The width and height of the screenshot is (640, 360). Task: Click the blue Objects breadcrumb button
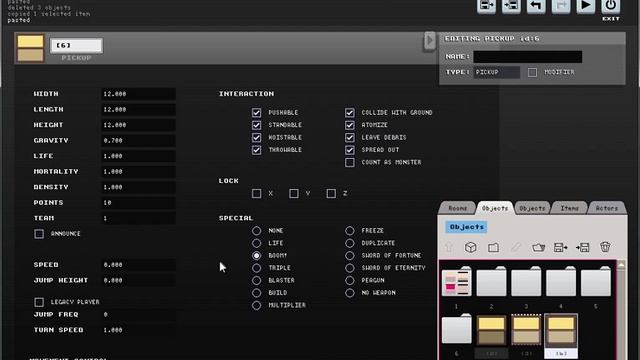pos(466,227)
